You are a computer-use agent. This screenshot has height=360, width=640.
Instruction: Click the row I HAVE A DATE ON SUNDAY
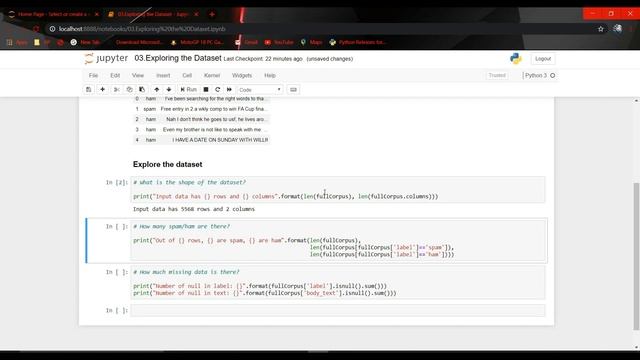[201, 140]
